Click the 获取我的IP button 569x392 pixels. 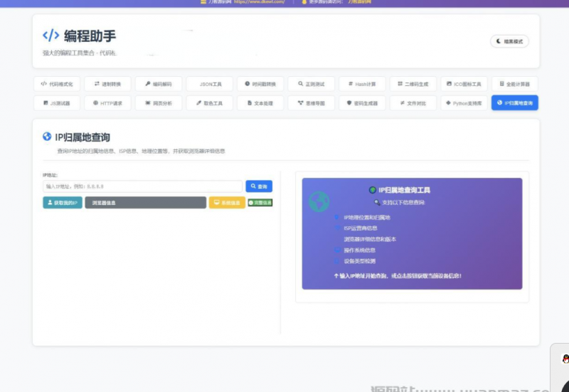[63, 203]
